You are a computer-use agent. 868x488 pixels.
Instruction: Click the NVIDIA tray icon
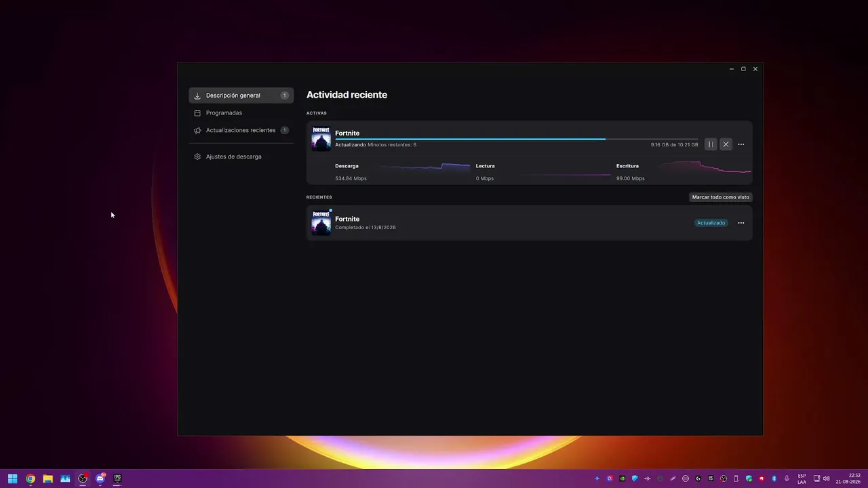point(622,479)
